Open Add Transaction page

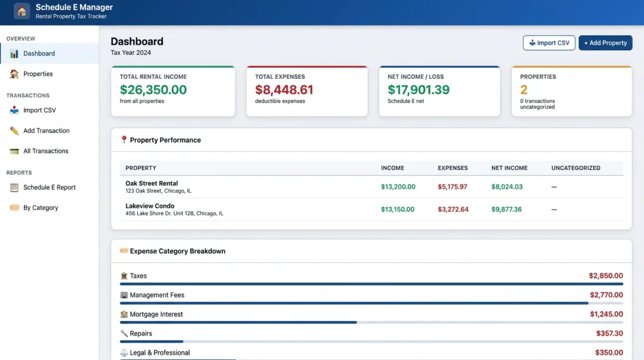tap(49, 131)
